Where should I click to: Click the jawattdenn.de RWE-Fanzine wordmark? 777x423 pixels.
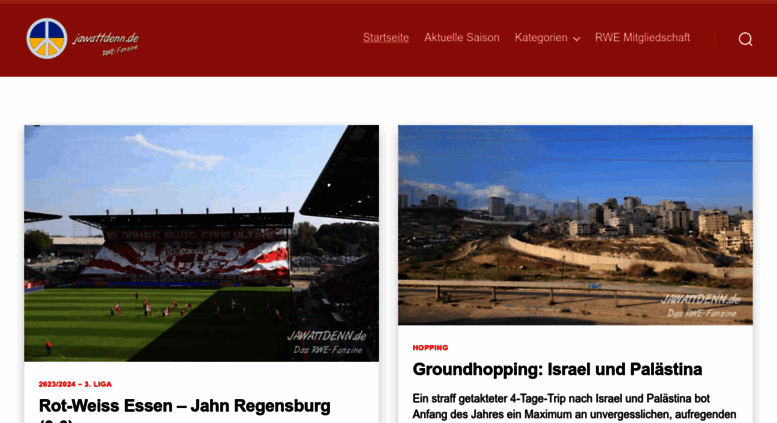point(106,43)
